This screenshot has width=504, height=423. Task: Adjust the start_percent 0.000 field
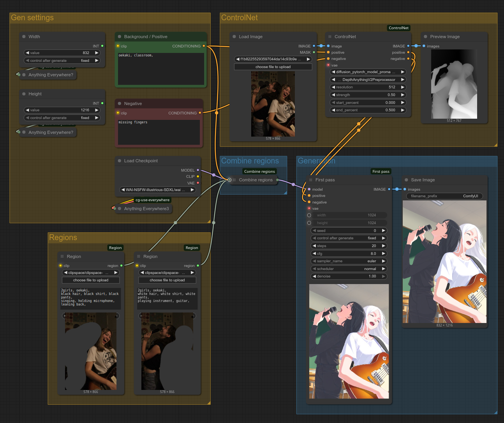(368, 103)
